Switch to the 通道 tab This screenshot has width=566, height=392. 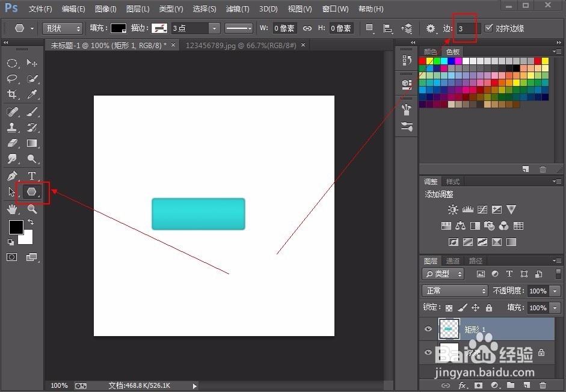coord(453,261)
